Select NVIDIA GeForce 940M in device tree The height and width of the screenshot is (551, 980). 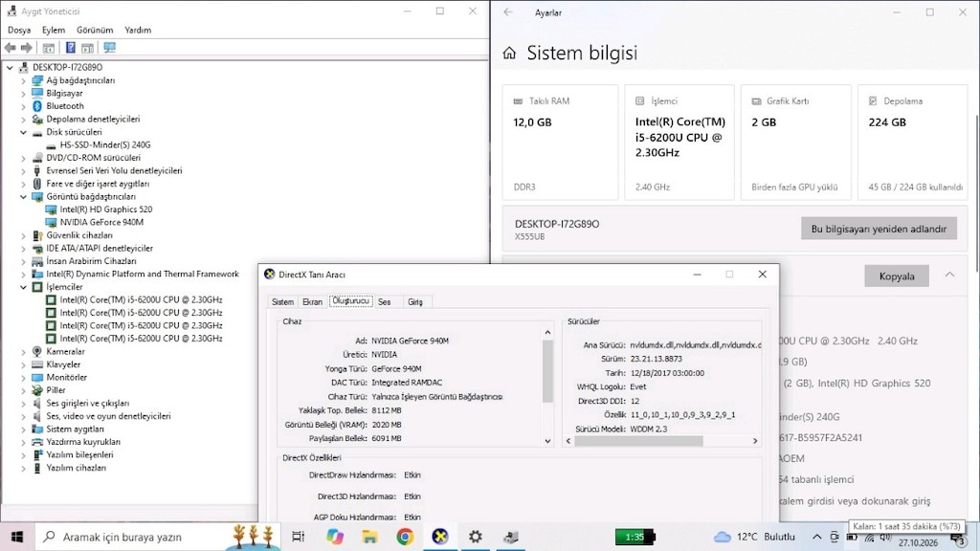[x=101, y=222]
